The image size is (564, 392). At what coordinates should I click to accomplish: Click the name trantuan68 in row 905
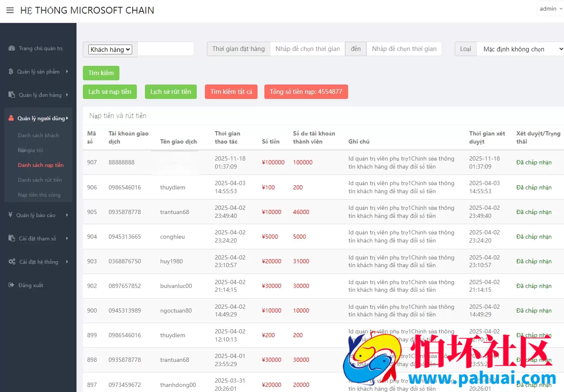[175, 212]
